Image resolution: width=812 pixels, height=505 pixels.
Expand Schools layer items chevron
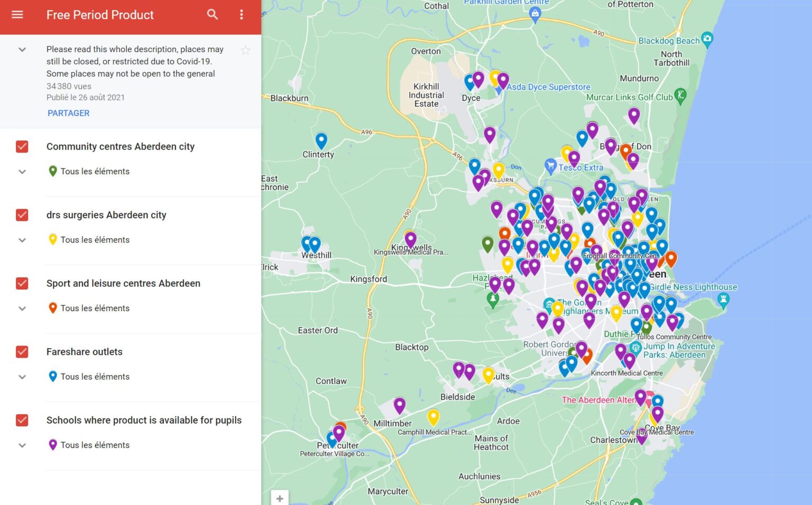pyautogui.click(x=22, y=445)
